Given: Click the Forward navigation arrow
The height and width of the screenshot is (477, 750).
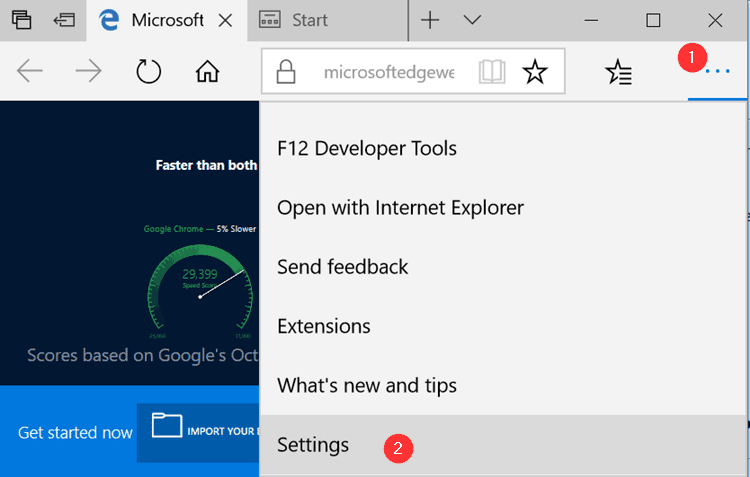Looking at the screenshot, I should [x=89, y=72].
